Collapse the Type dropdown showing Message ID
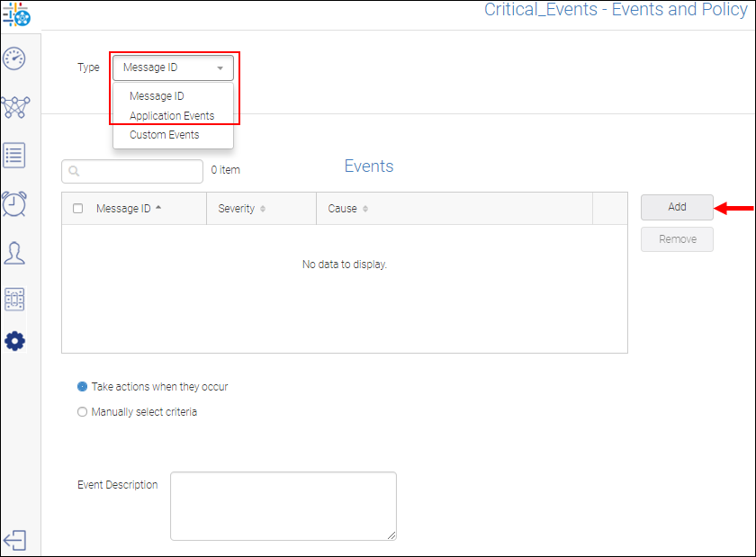Image resolution: width=756 pixels, height=557 pixels. coord(173,68)
